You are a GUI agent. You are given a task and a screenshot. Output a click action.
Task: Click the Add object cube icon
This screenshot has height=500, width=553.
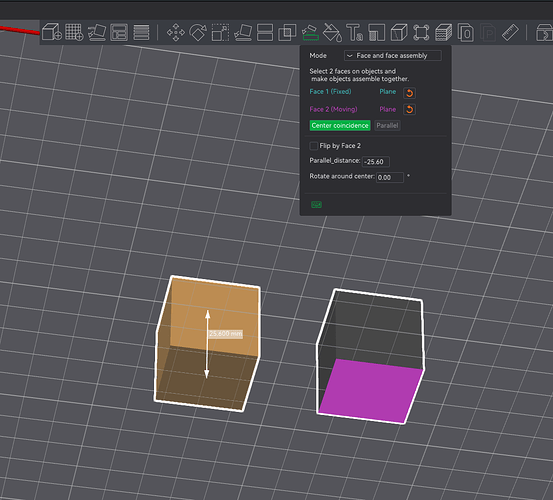point(52,32)
